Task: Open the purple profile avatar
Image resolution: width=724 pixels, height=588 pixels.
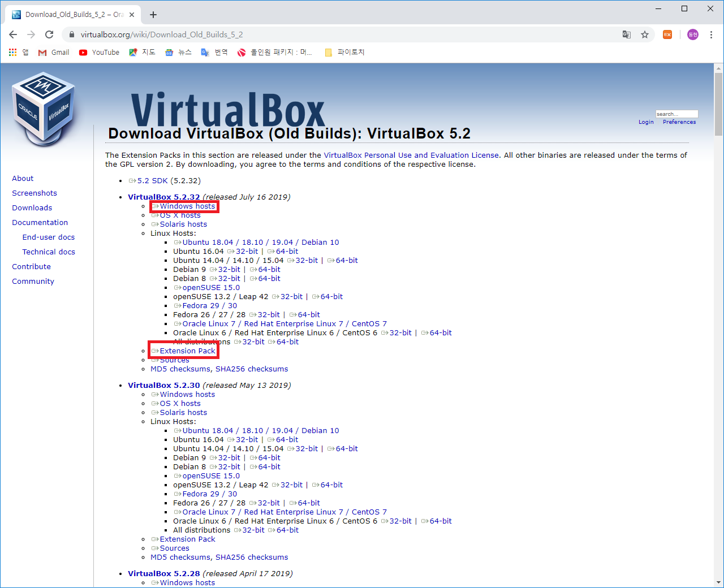Action: point(693,34)
